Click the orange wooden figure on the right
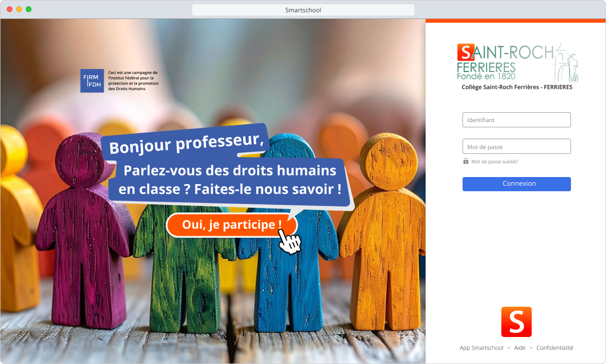Image resolution: width=606 pixels, height=364 pixels. coord(383,232)
